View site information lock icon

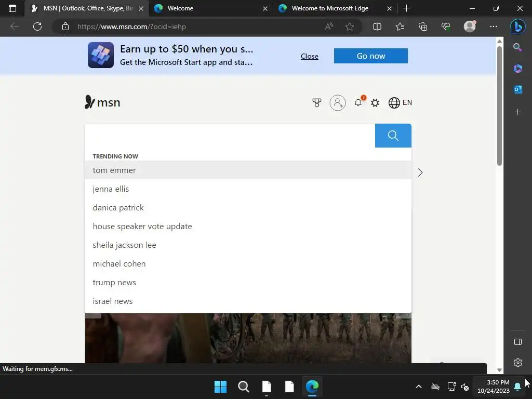pyautogui.click(x=65, y=26)
